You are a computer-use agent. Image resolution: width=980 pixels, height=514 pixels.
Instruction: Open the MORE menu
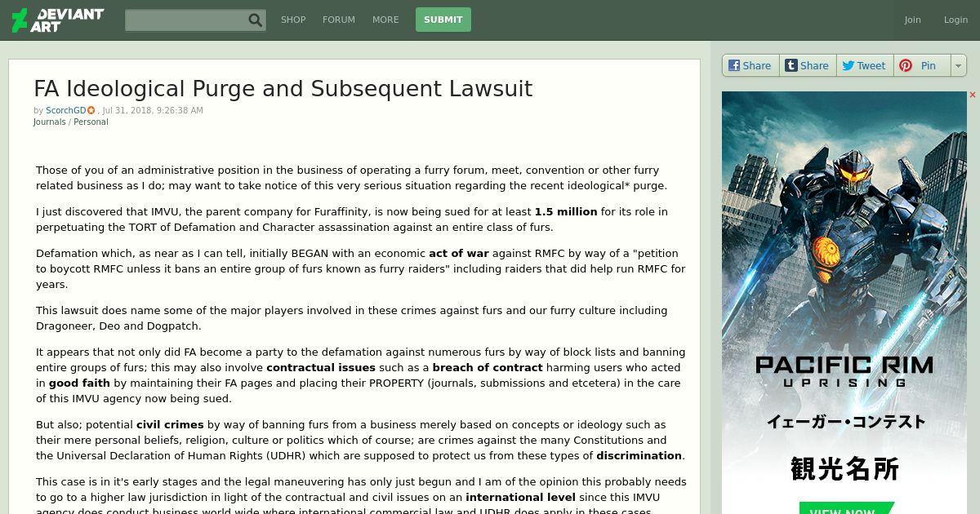click(385, 20)
